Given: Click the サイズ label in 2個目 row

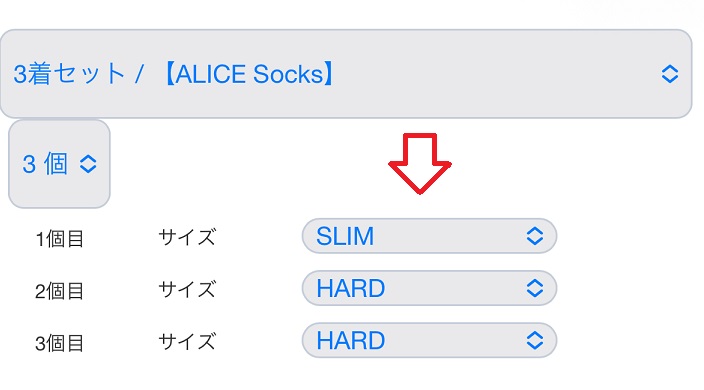Looking at the screenshot, I should click(187, 289).
